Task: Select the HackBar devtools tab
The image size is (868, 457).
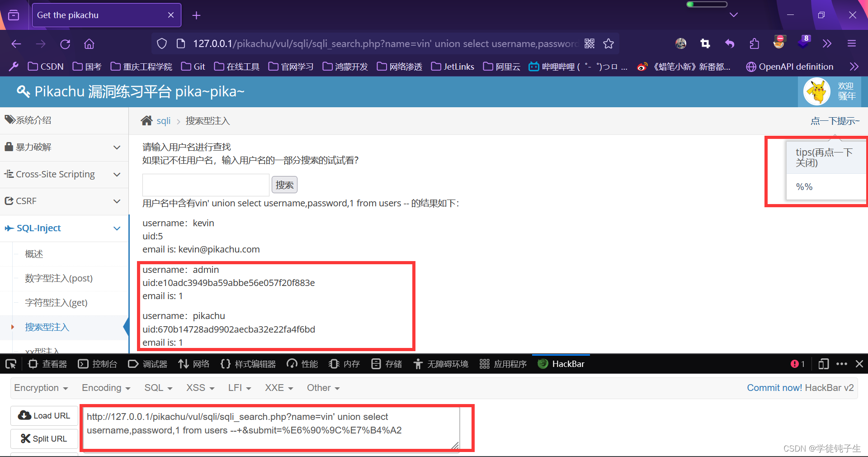Action: click(x=561, y=364)
